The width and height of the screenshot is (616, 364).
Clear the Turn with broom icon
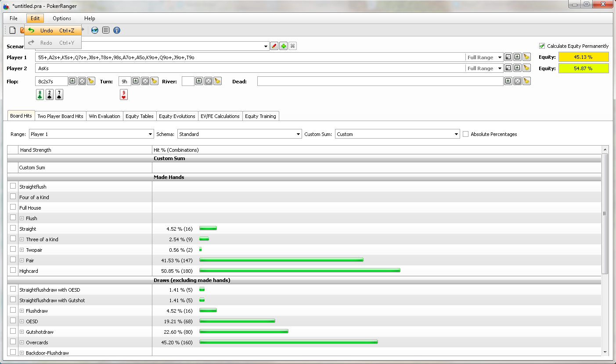(x=154, y=81)
